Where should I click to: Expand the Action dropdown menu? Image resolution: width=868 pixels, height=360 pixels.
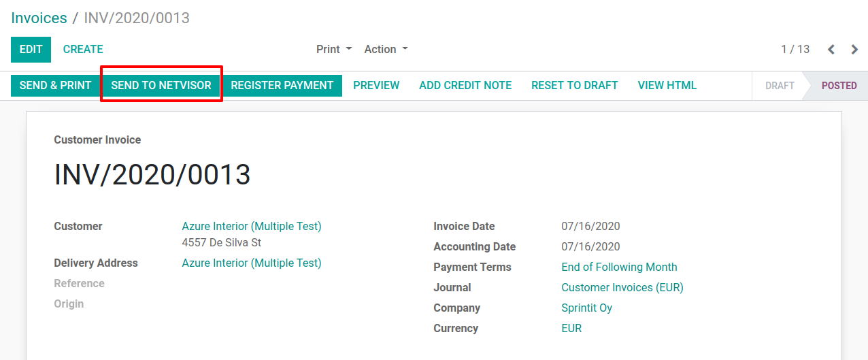pos(386,49)
